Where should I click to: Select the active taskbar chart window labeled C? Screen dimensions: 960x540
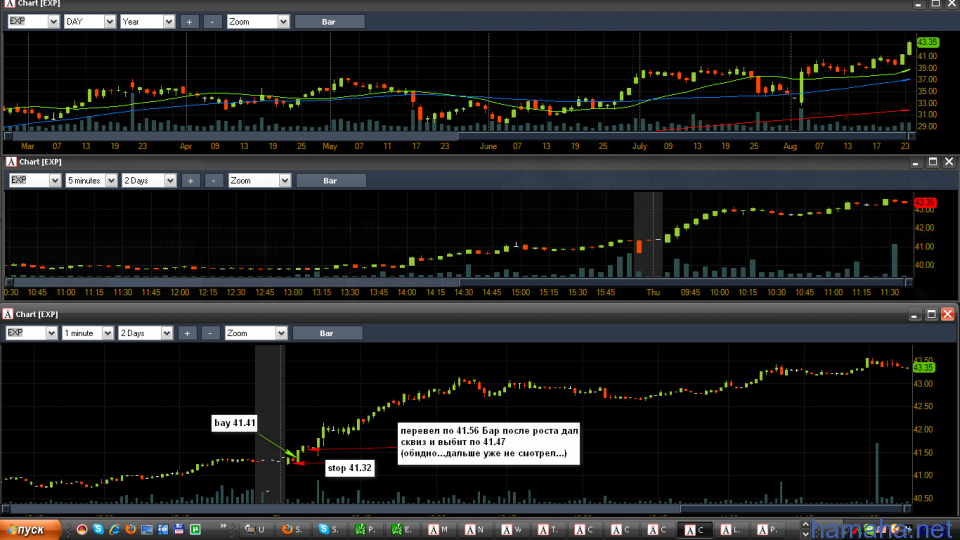pos(697,530)
